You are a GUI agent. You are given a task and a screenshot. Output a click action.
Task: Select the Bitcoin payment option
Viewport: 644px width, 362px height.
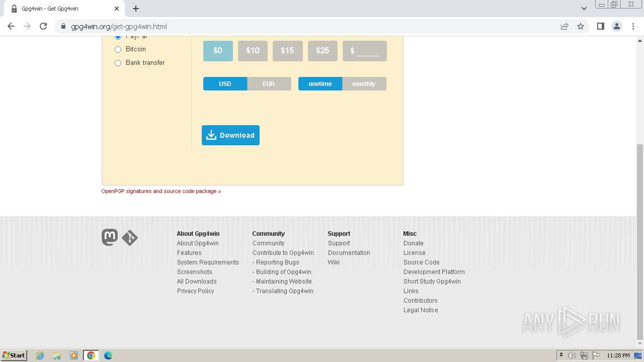coord(118,49)
